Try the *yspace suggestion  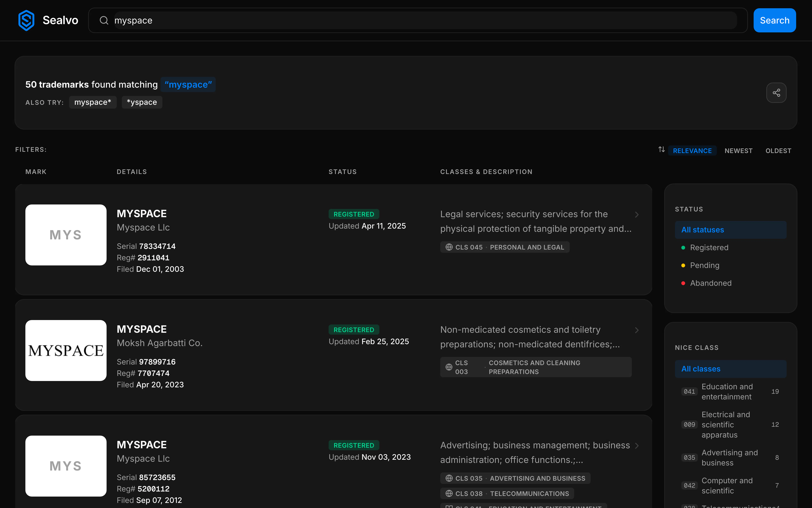[x=142, y=102]
